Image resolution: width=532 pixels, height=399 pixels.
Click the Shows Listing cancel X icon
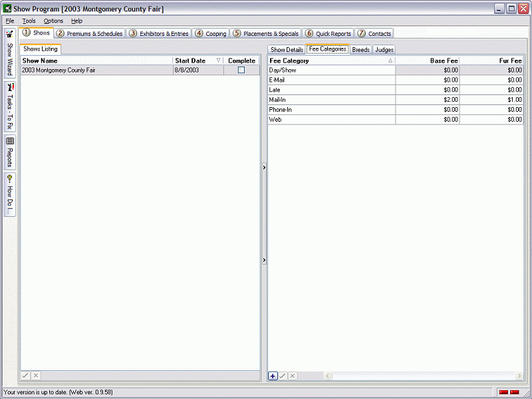[x=36, y=375]
